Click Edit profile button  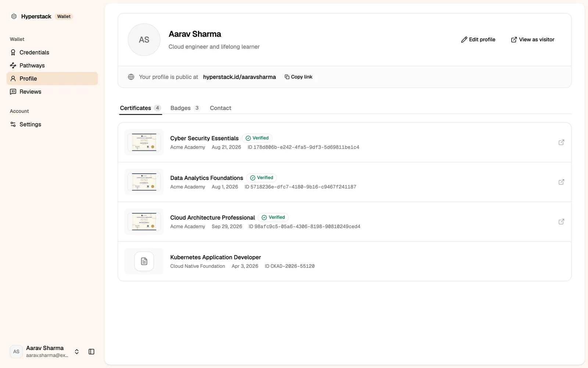pyautogui.click(x=478, y=40)
